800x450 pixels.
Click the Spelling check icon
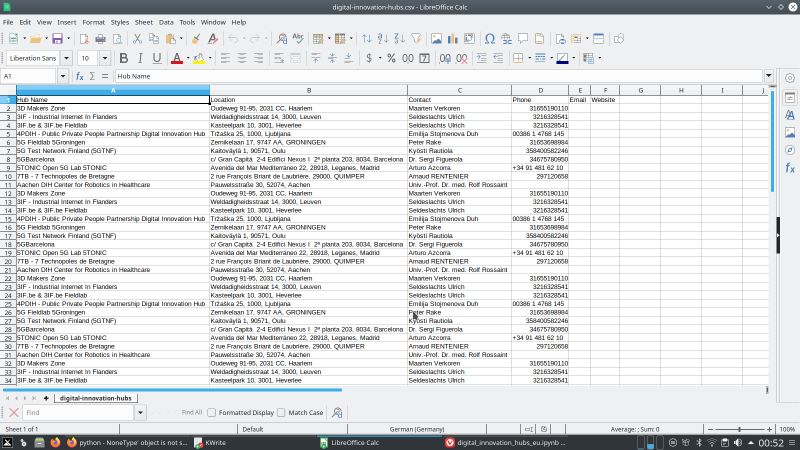pos(298,39)
